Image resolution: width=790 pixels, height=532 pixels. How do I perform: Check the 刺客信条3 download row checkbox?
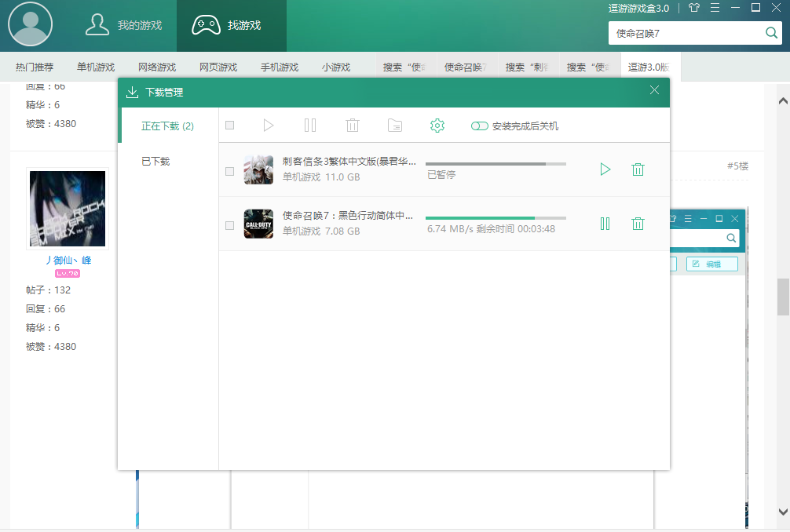click(230, 172)
